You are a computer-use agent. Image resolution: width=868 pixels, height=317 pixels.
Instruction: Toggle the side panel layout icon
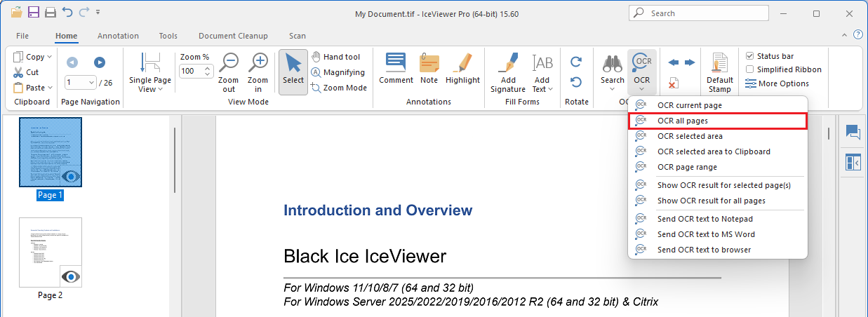pos(853,163)
